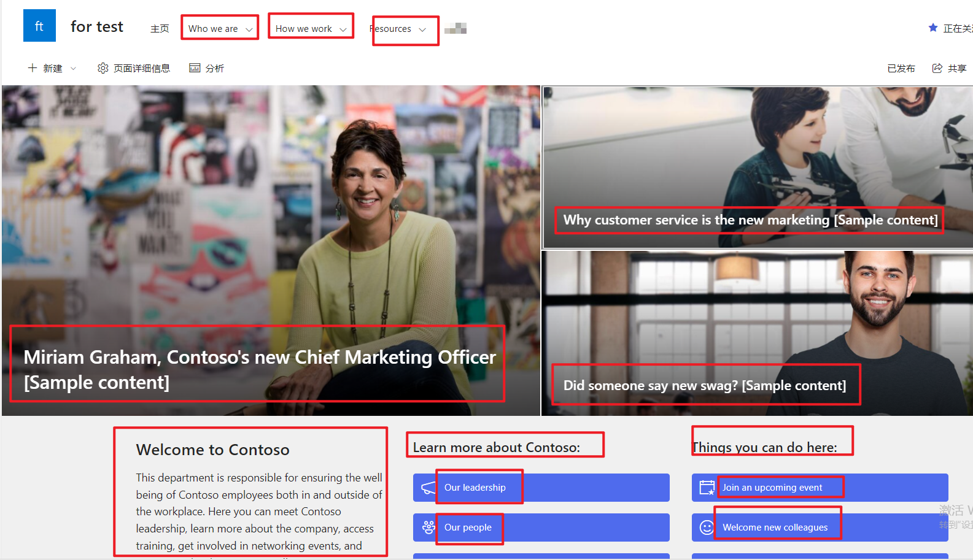Click the star following icon
Viewport: 973px width, 560px height.
[x=933, y=28]
